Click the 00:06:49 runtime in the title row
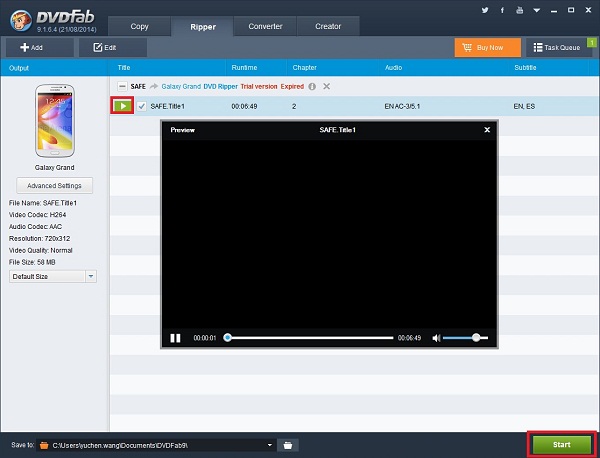This screenshot has width=600, height=458. coord(244,106)
